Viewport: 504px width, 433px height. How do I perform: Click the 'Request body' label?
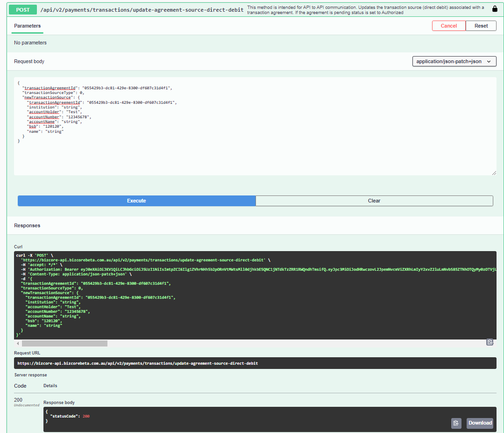pos(29,61)
